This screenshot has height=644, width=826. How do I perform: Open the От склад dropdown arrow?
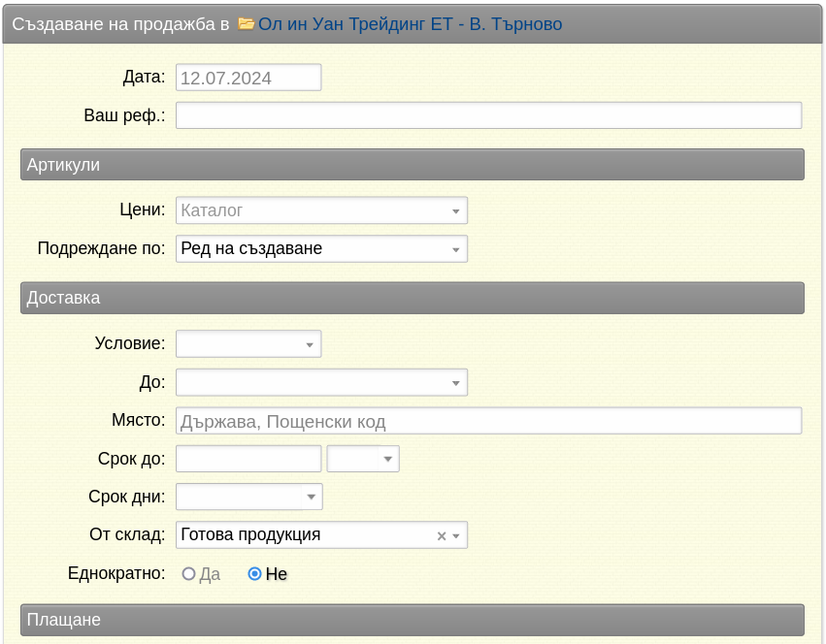click(x=456, y=536)
